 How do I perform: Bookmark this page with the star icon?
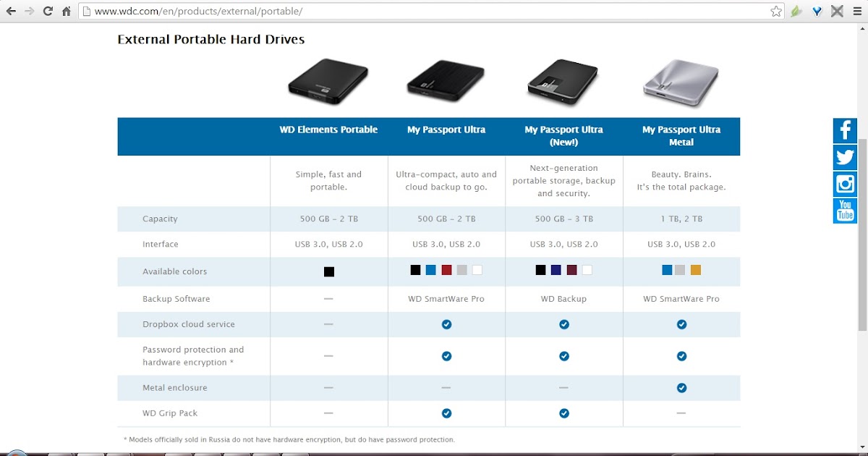pyautogui.click(x=776, y=12)
